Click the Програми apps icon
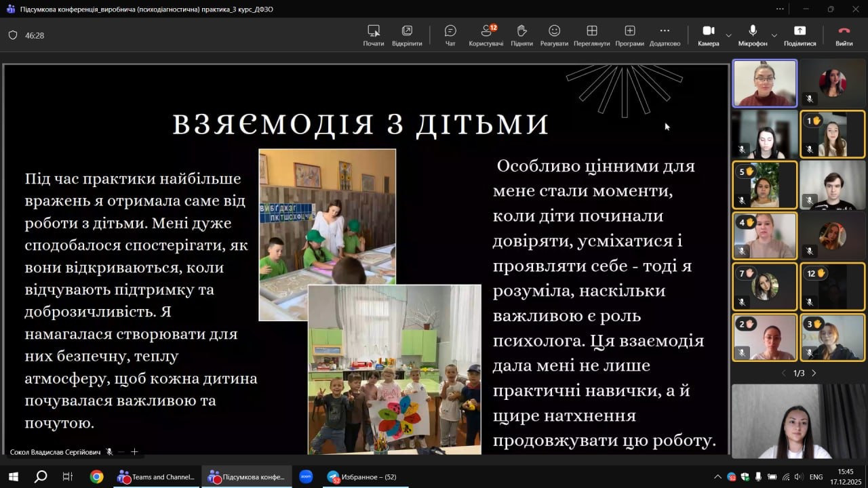 [629, 35]
